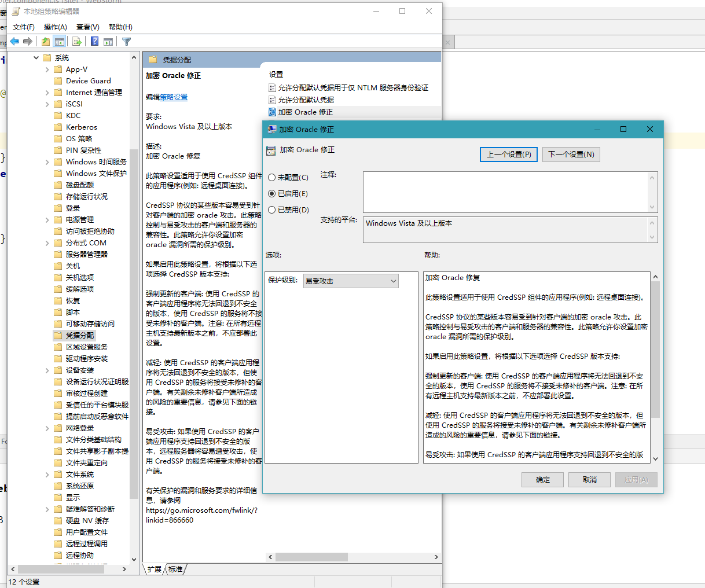Click the dialog title bar policy icon
This screenshot has height=588, width=705.
point(272,130)
